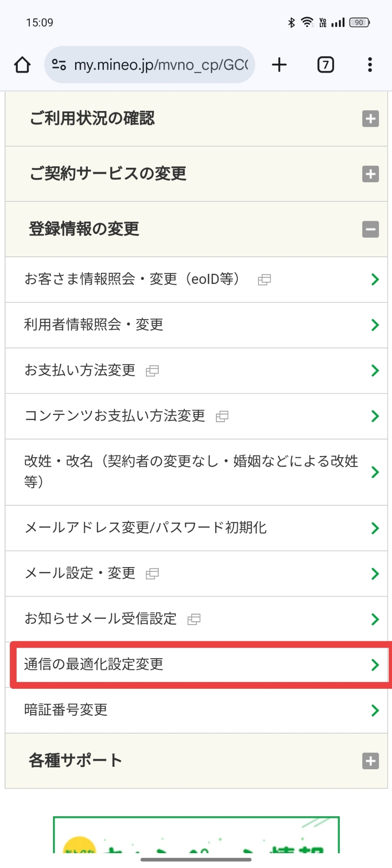Image resolution: width=392 pixels, height=868 pixels.
Task: Open メールアドレス変更/パスワード初期化
Action: tap(146, 528)
